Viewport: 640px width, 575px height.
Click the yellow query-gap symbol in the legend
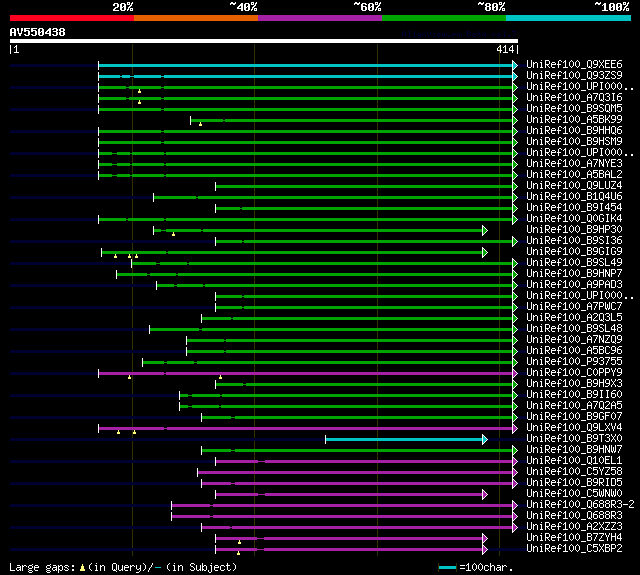click(x=82, y=567)
